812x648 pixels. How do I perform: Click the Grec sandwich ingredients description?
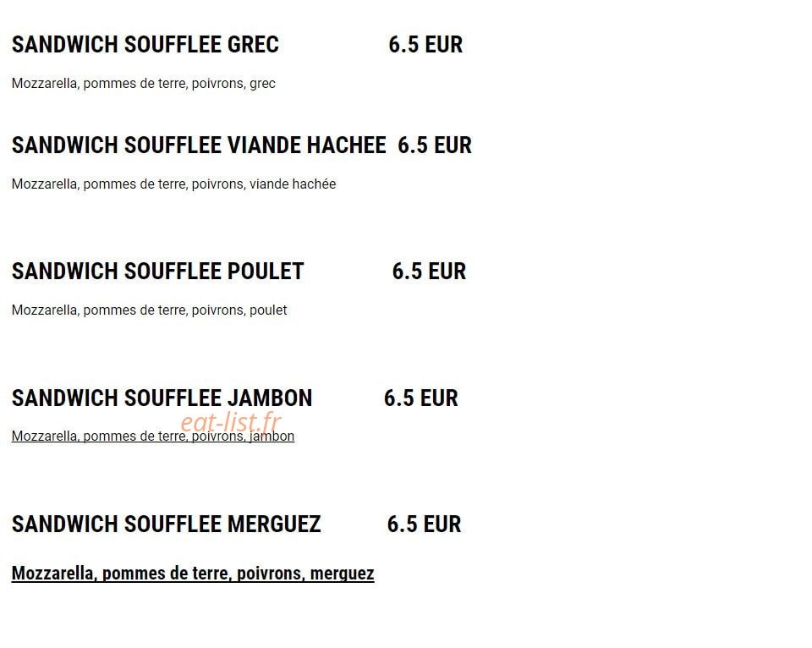(x=144, y=84)
